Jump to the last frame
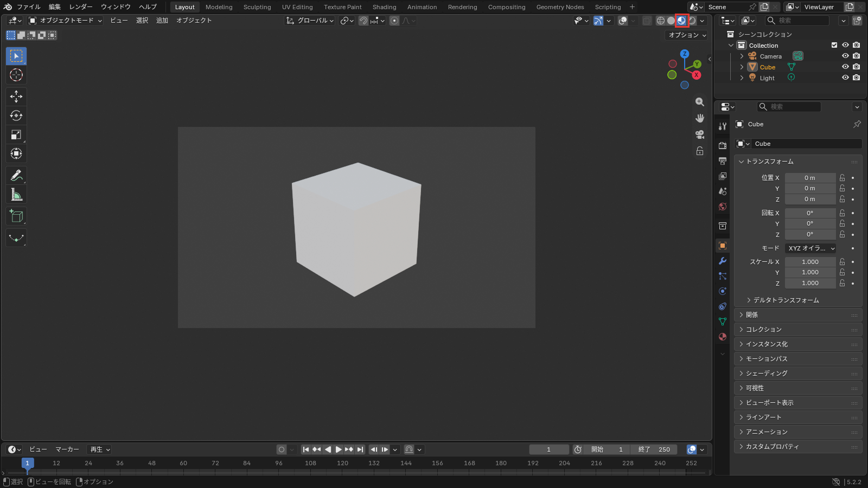The height and width of the screenshot is (488, 868). 360,450
